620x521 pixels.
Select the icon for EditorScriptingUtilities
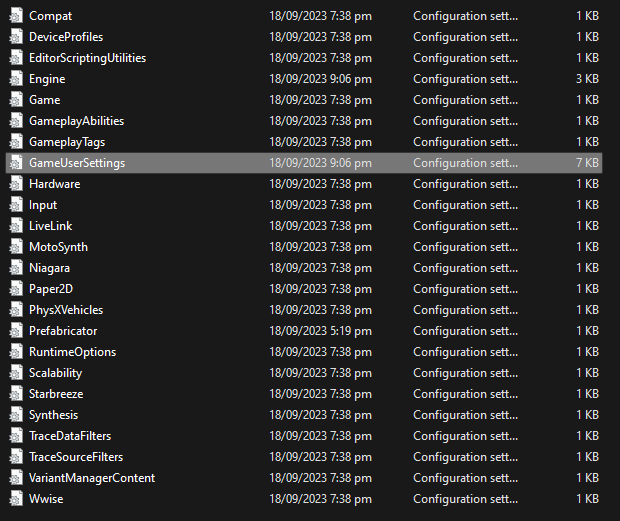coord(16,58)
